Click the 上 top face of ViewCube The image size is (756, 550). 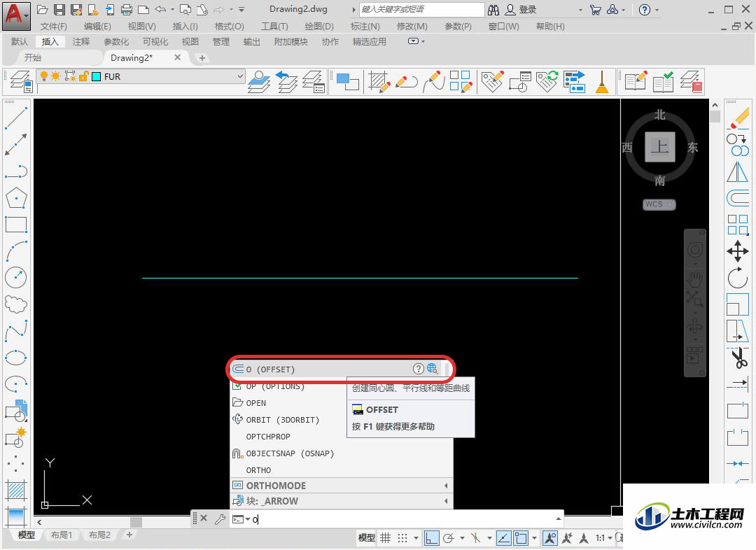click(659, 146)
